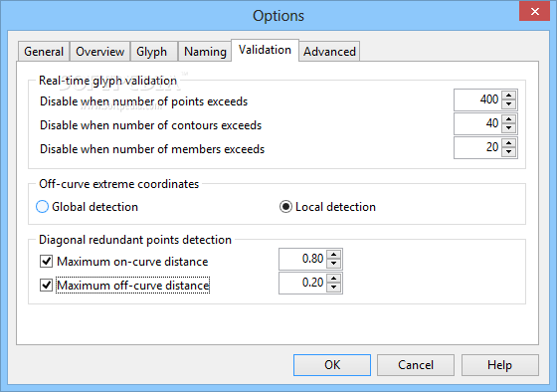Click the Cancel button
The image size is (557, 392).
pyautogui.click(x=416, y=365)
